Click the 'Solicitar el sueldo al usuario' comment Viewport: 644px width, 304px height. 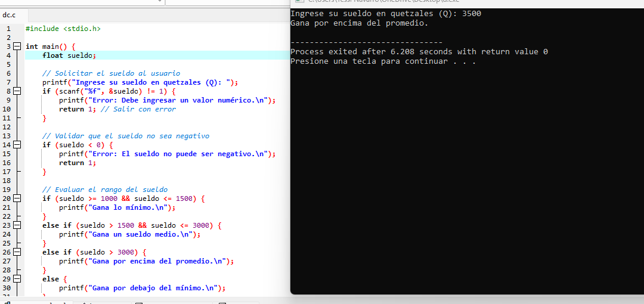point(111,73)
